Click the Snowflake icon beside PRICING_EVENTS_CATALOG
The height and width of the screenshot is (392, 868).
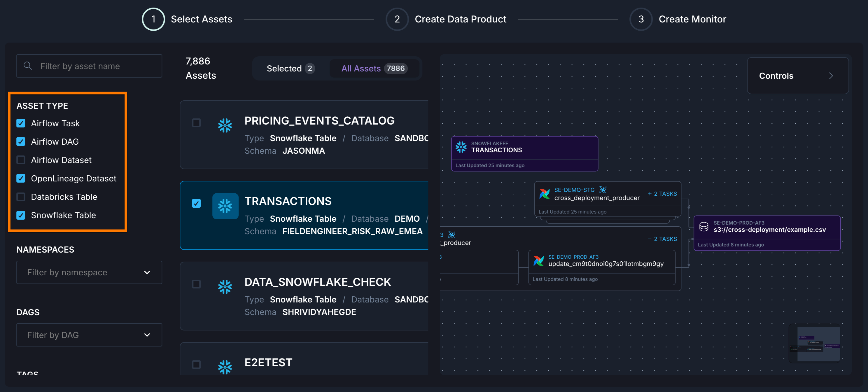coord(225,125)
